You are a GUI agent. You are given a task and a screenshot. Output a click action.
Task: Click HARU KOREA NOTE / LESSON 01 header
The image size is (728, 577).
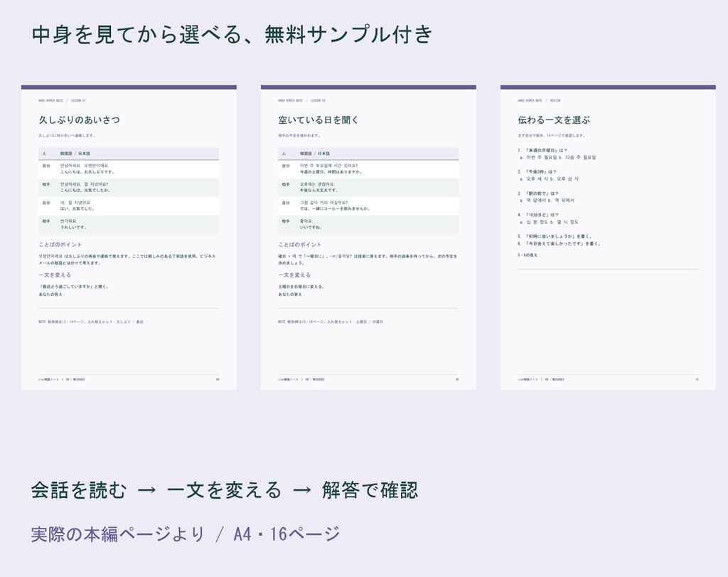pyautogui.click(x=63, y=100)
